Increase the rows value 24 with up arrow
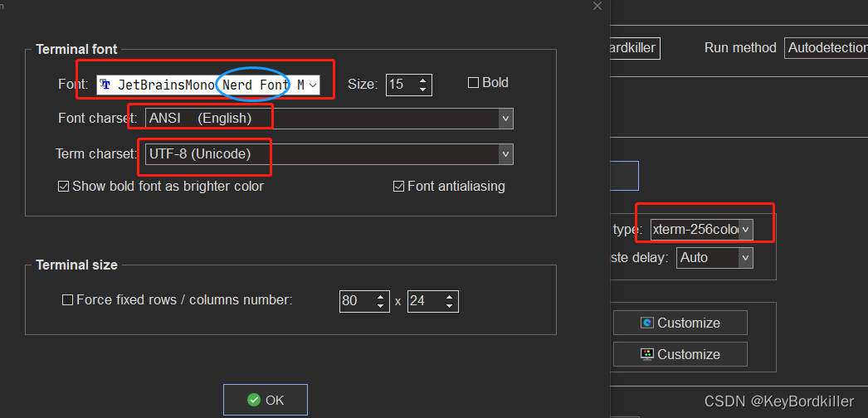Screen dimensions: 868x418 click(x=449, y=296)
